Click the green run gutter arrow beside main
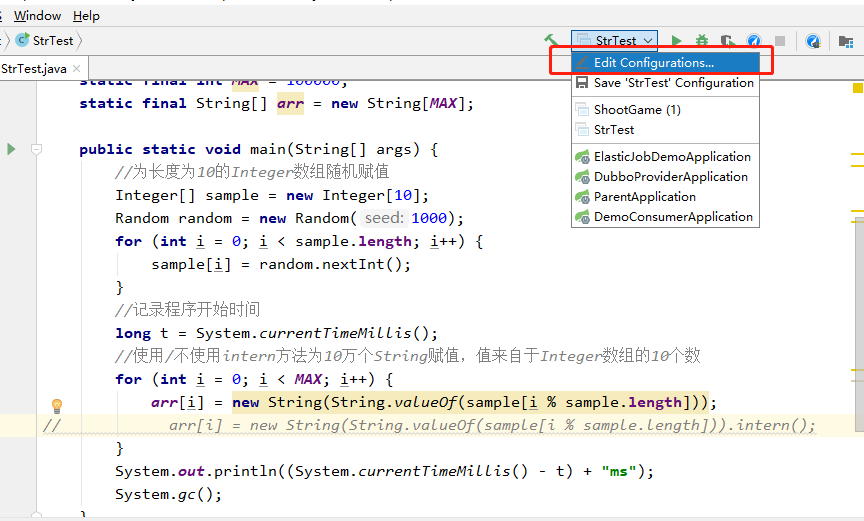864x521 pixels. coord(11,149)
